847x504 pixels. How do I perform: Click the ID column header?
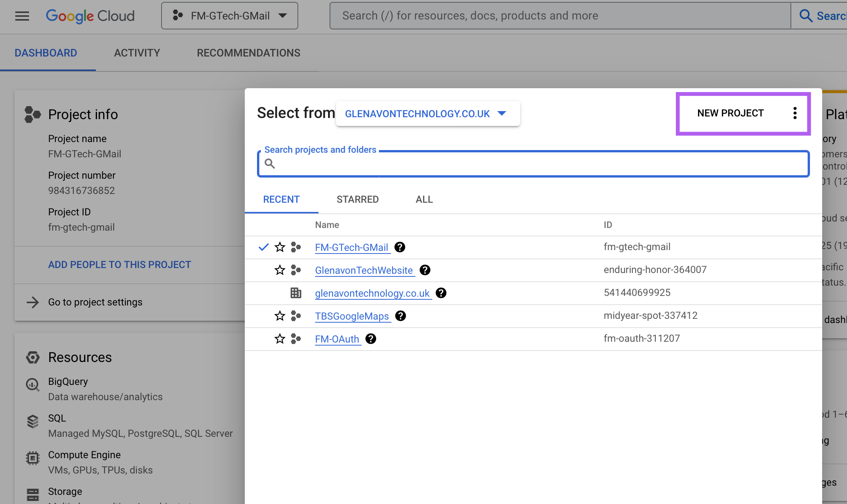(x=608, y=225)
